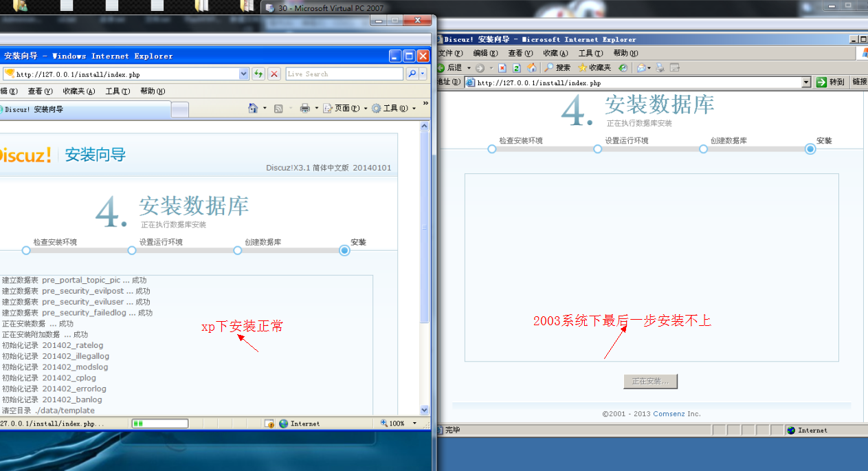Image resolution: width=868 pixels, height=471 pixels.
Task: Open new blank tab button in XP IE
Action: click(x=179, y=110)
